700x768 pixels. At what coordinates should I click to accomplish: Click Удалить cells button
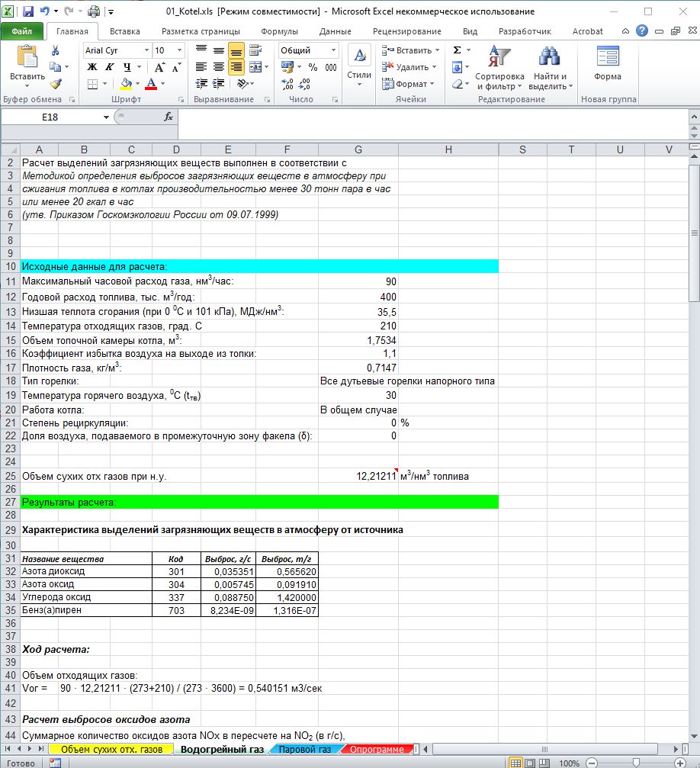pos(409,67)
